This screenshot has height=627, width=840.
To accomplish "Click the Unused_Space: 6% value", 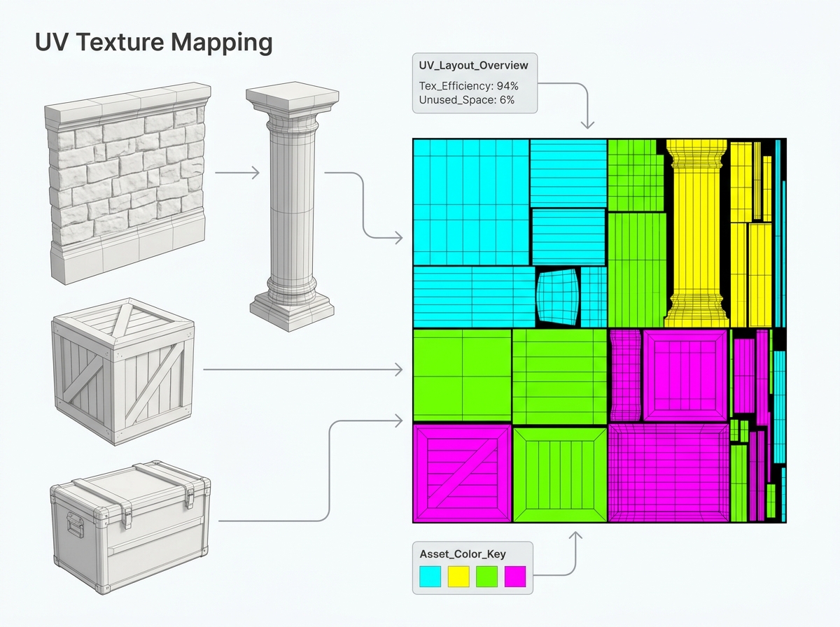I will pos(467,100).
